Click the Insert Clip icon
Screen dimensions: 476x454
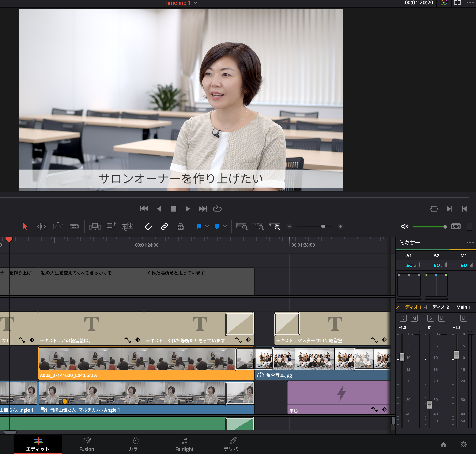coord(95,227)
